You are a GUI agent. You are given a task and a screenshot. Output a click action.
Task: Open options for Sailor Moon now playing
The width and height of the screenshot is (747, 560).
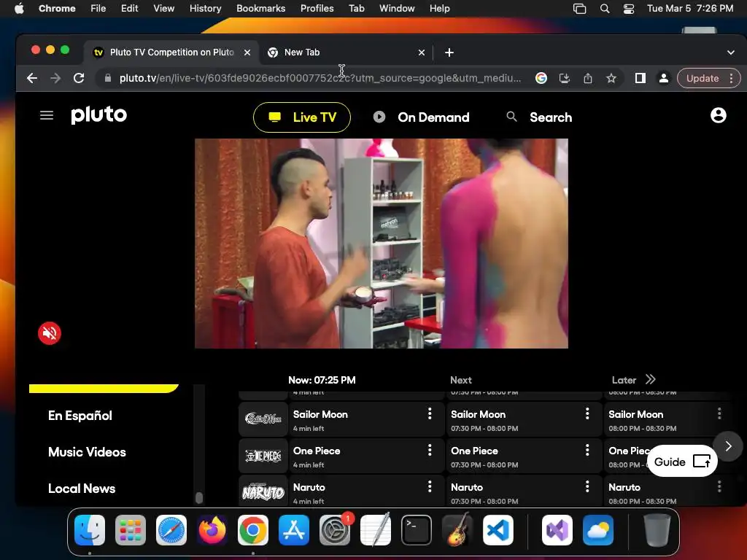430,414
